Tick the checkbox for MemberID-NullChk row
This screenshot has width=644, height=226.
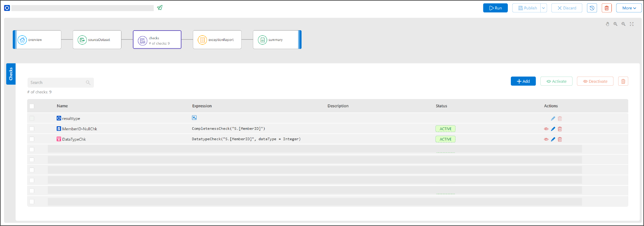point(32,129)
